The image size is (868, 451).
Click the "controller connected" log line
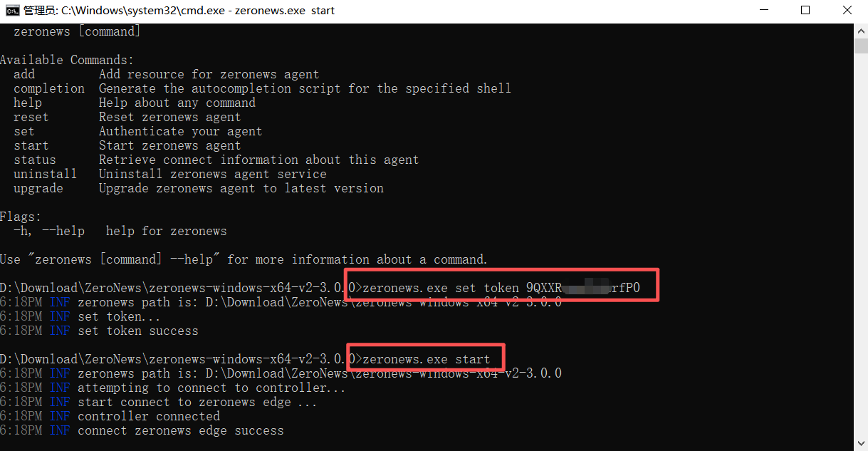click(x=148, y=416)
